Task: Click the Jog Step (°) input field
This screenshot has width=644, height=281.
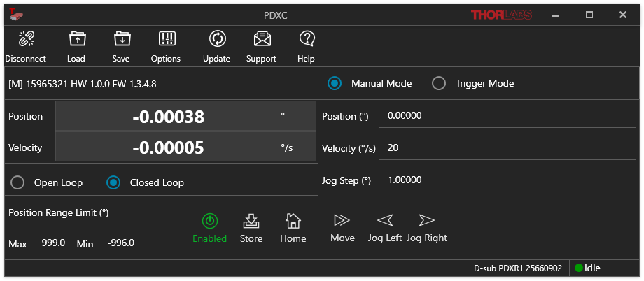Action: [507, 180]
